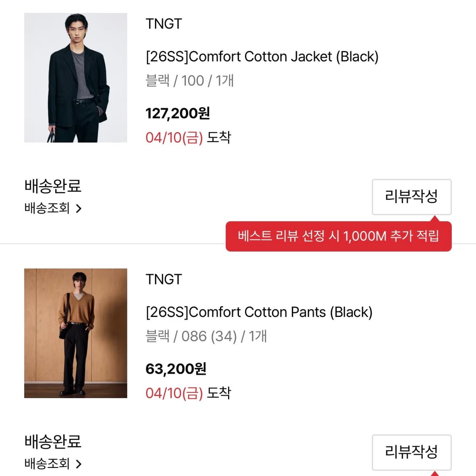Viewport: 476px width, 476px height.
Task: Select the Comfort Cotton Pants product photo
Action: pyautogui.click(x=75, y=333)
